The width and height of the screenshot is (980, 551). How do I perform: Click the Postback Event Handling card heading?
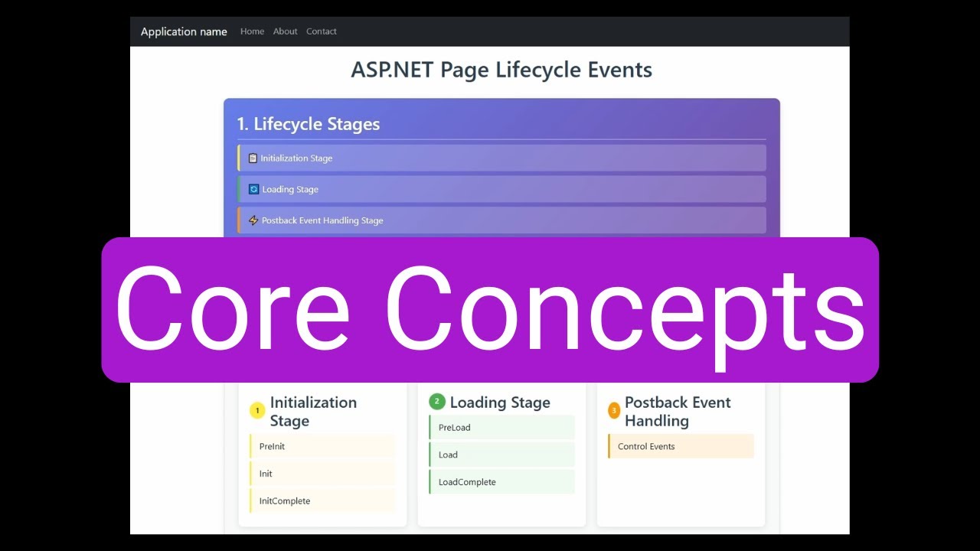[678, 412]
